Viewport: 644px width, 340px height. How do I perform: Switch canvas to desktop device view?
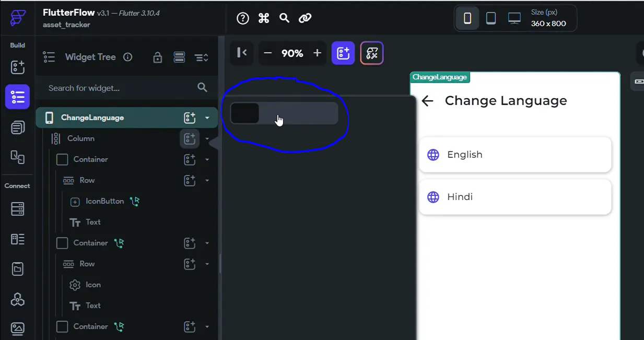pos(514,18)
